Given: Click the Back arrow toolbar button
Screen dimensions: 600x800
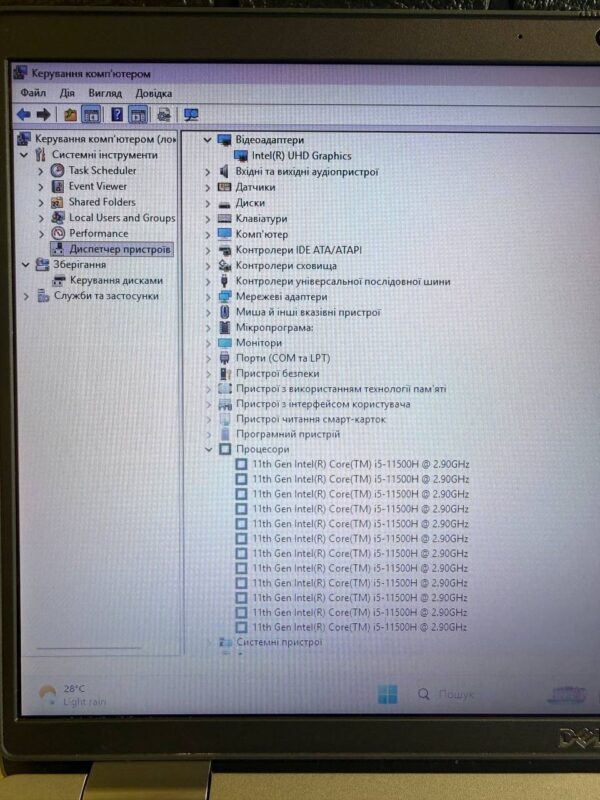Looking at the screenshot, I should coord(23,114).
